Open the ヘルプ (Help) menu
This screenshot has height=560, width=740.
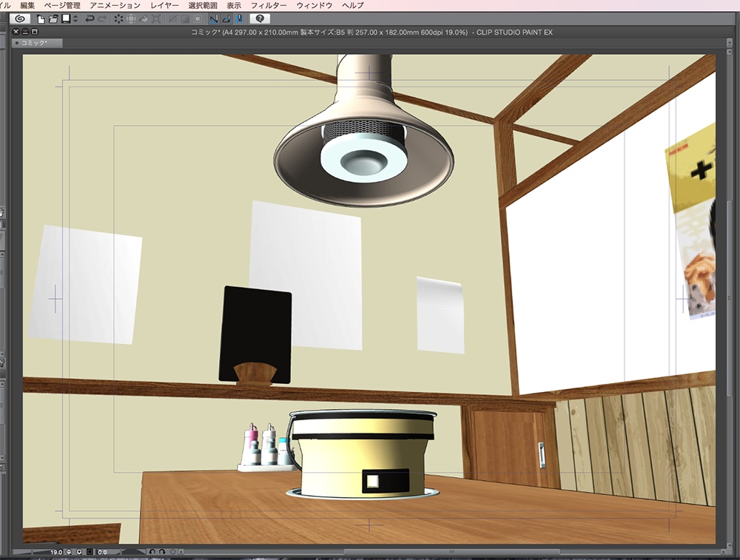coord(352,5)
